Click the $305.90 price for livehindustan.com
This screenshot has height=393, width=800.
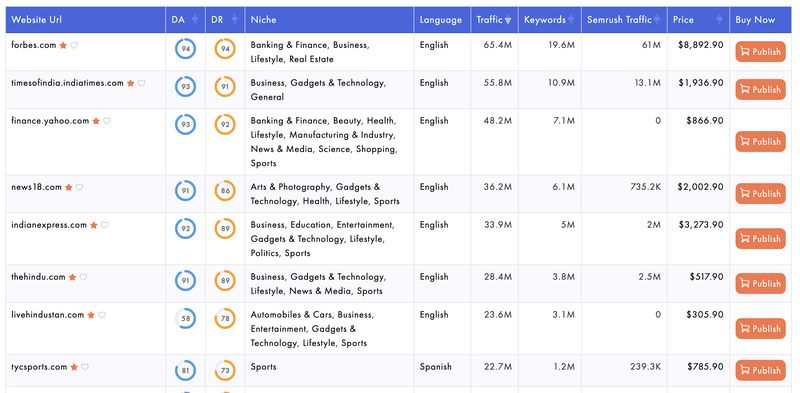coord(705,314)
